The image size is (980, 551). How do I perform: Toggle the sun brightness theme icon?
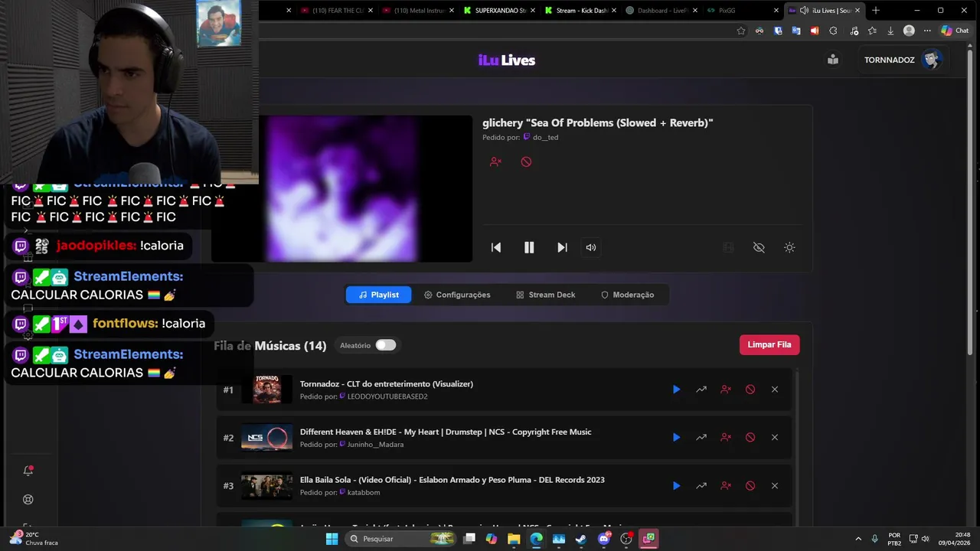pos(789,247)
